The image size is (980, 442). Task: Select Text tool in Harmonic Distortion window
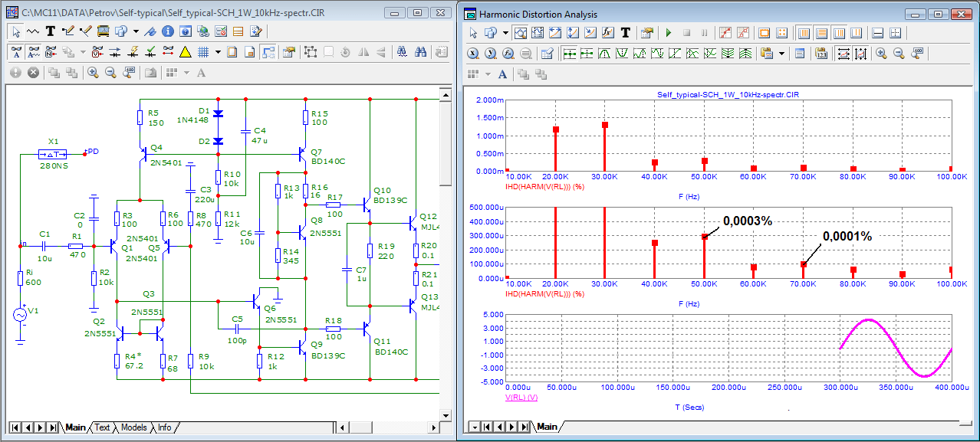[625, 33]
